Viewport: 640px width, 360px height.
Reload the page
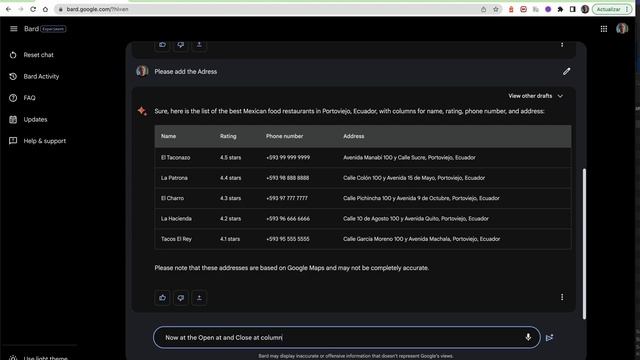coord(33,9)
